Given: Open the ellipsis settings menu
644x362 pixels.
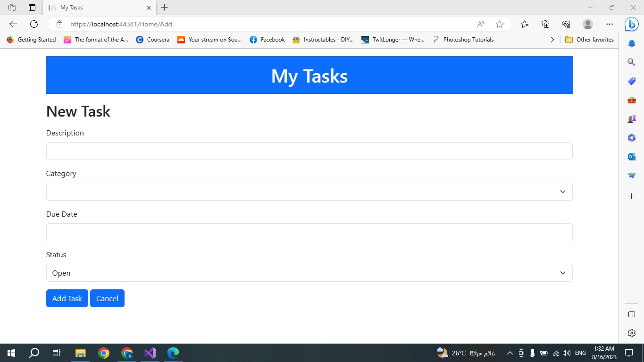Looking at the screenshot, I should coord(610,24).
